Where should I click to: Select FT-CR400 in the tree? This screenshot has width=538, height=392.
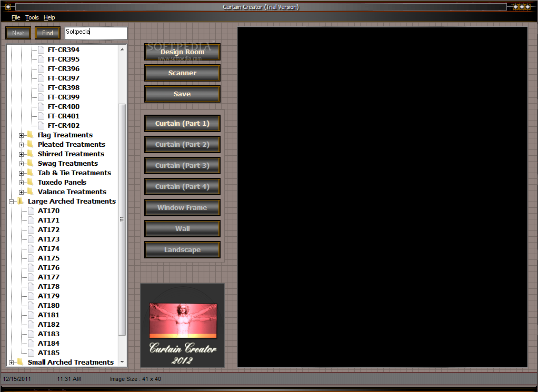(x=64, y=107)
